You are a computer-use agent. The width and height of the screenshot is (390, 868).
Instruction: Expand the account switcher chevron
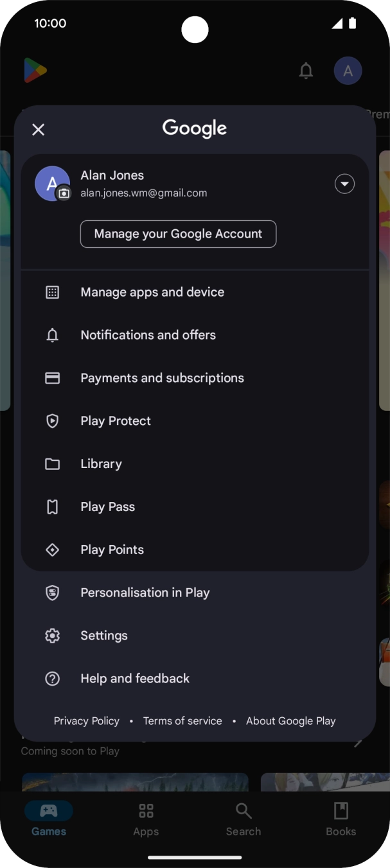click(344, 184)
